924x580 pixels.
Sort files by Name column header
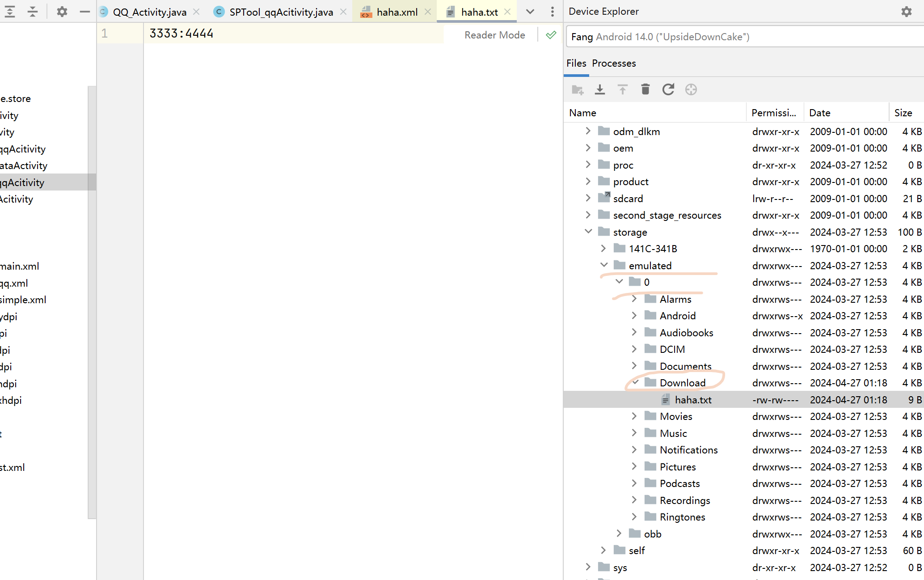pyautogui.click(x=655, y=113)
